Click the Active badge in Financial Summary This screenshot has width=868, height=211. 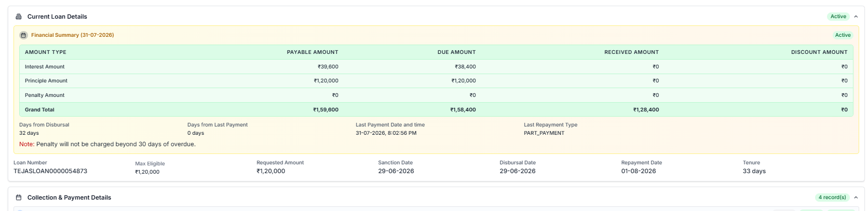click(843, 35)
